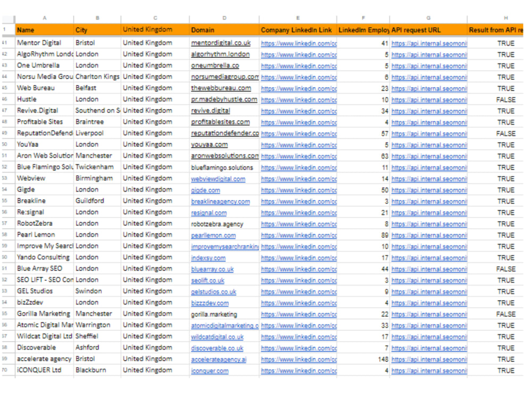Open the profitablesites.com domain link
The width and height of the screenshot is (532, 399).
point(220,122)
